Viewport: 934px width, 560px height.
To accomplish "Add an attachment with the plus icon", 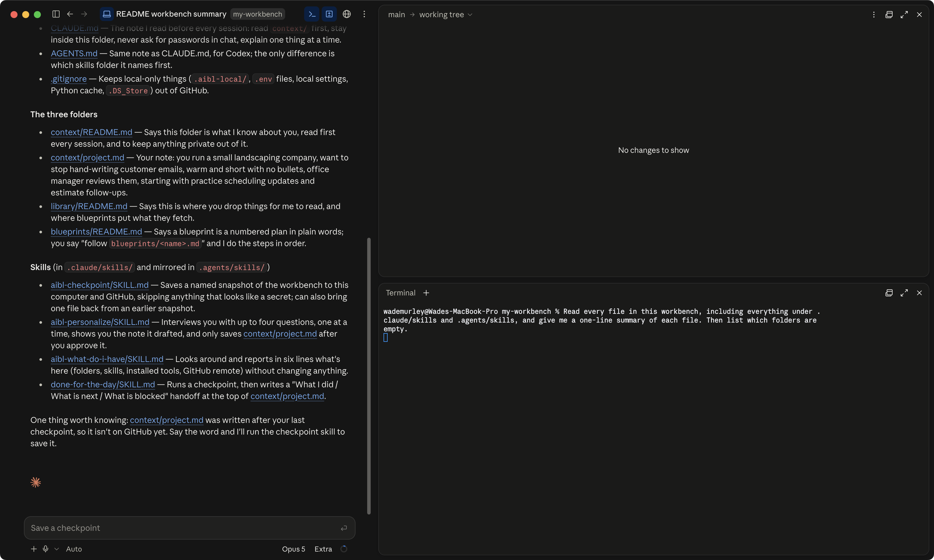I will (34, 549).
